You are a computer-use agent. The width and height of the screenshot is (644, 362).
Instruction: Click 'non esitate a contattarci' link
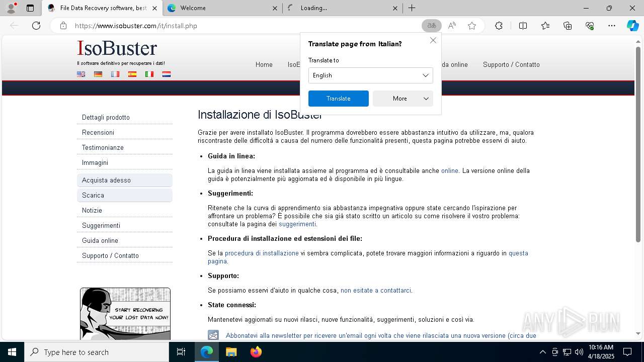pos(376,290)
